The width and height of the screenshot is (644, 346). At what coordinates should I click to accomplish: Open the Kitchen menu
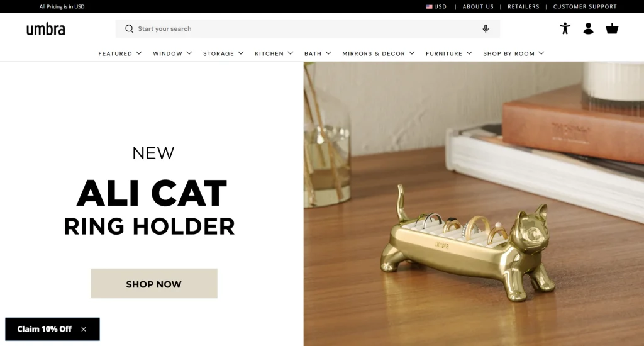click(x=274, y=53)
